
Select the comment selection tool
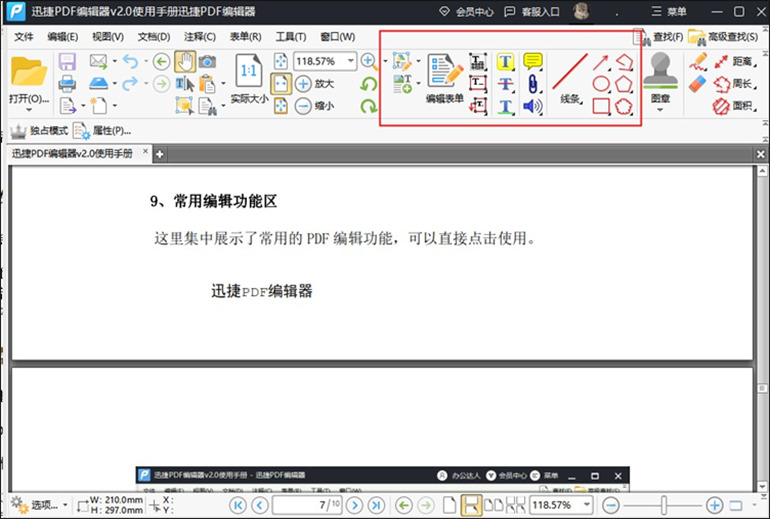184,106
